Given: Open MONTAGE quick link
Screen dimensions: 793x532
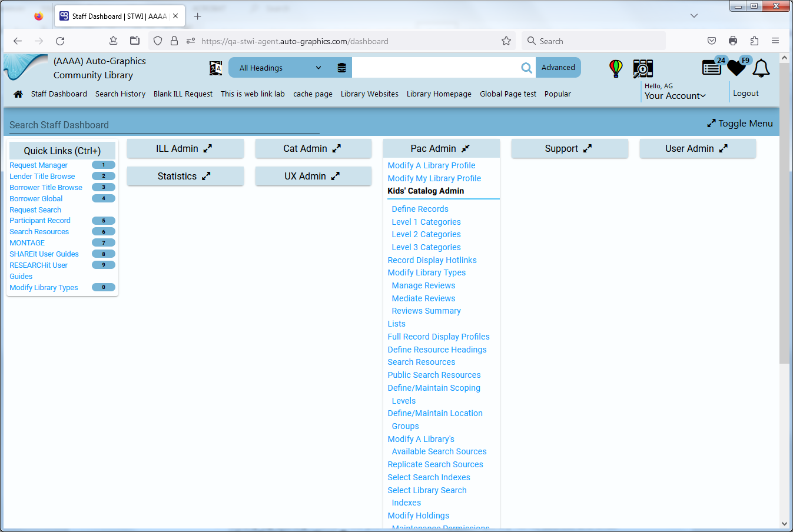Looking at the screenshot, I should pos(27,243).
